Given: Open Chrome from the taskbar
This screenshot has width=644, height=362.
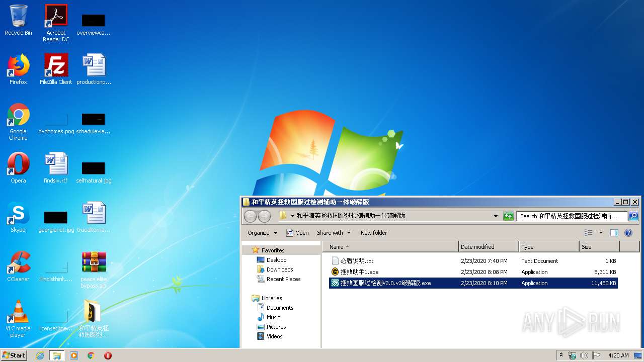Looking at the screenshot, I should tap(91, 355).
